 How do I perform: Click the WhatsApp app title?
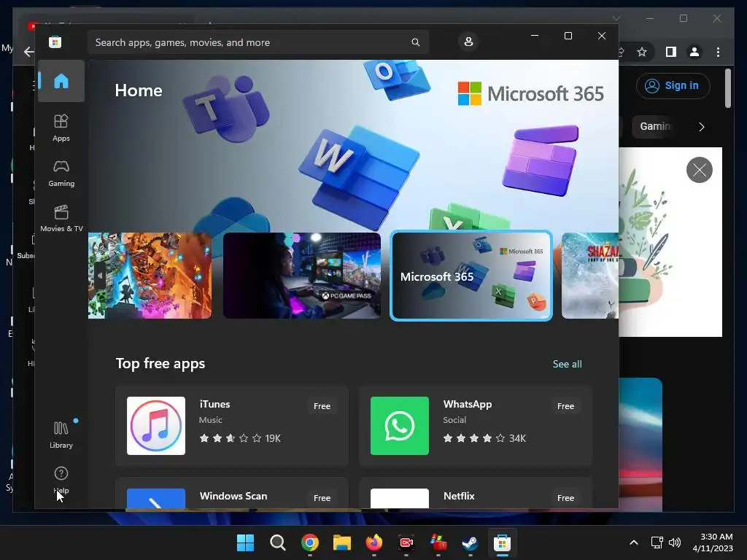[x=468, y=404]
